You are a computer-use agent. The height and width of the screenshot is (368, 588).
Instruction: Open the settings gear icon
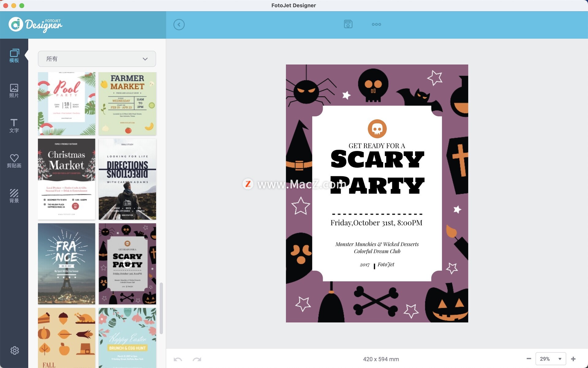(x=14, y=350)
